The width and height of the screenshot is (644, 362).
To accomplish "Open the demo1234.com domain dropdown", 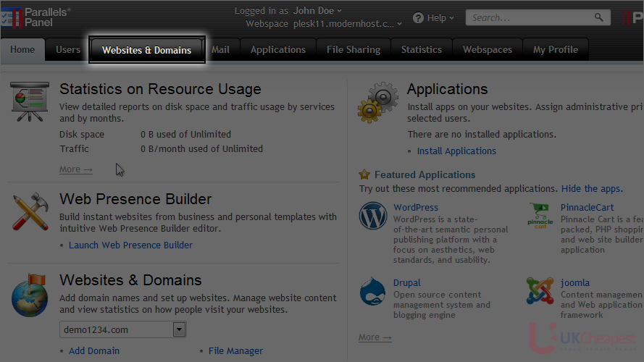I will [x=123, y=329].
